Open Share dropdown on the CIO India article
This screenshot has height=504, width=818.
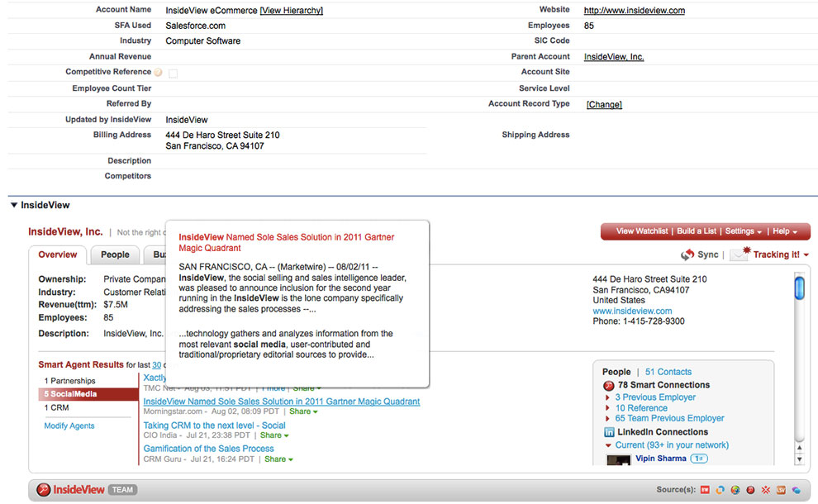pyautogui.click(x=274, y=435)
